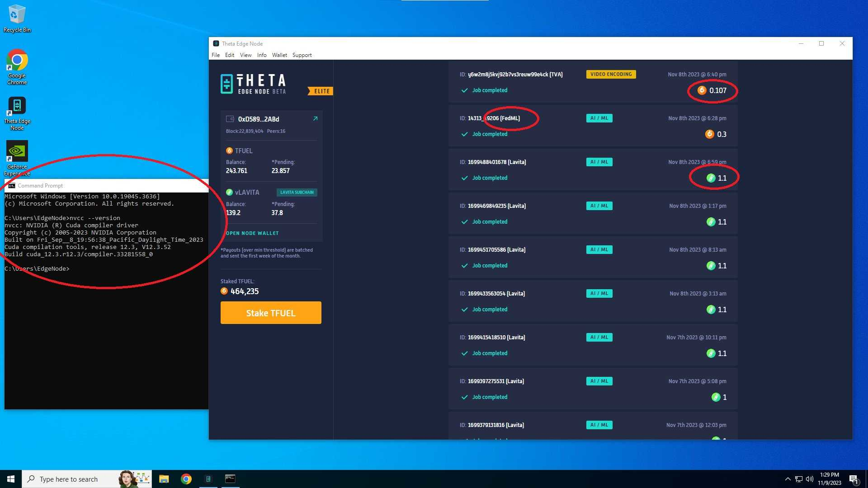This screenshot has height=488, width=868.
Task: Open the wallet external link arrow icon
Action: coord(316,118)
